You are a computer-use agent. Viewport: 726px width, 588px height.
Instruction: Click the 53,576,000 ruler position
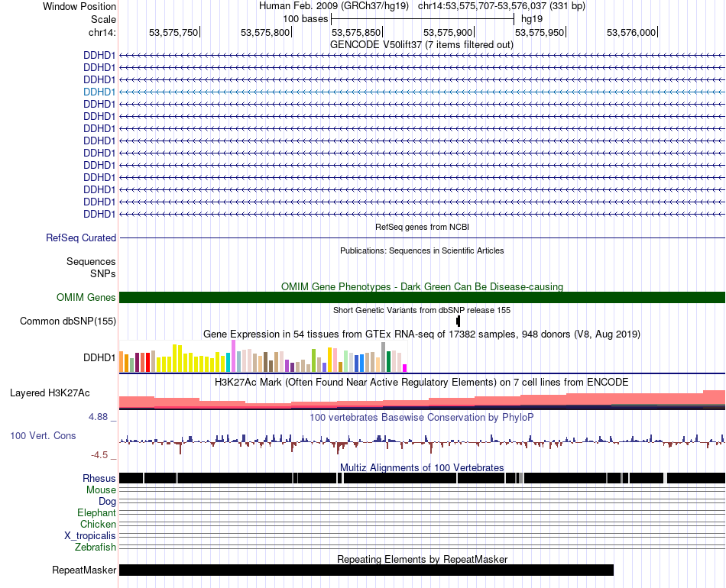pyautogui.click(x=631, y=32)
